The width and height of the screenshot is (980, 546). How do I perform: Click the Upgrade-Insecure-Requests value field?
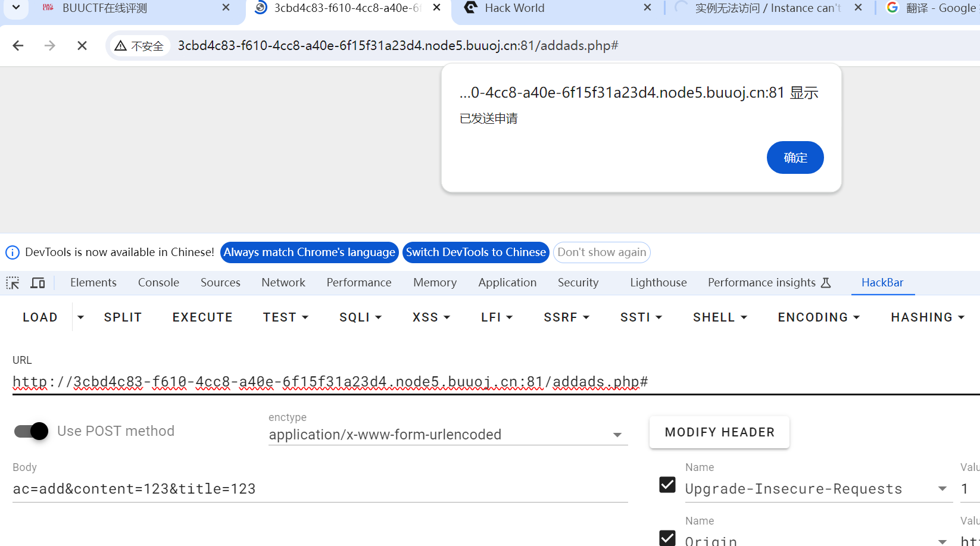(x=970, y=489)
